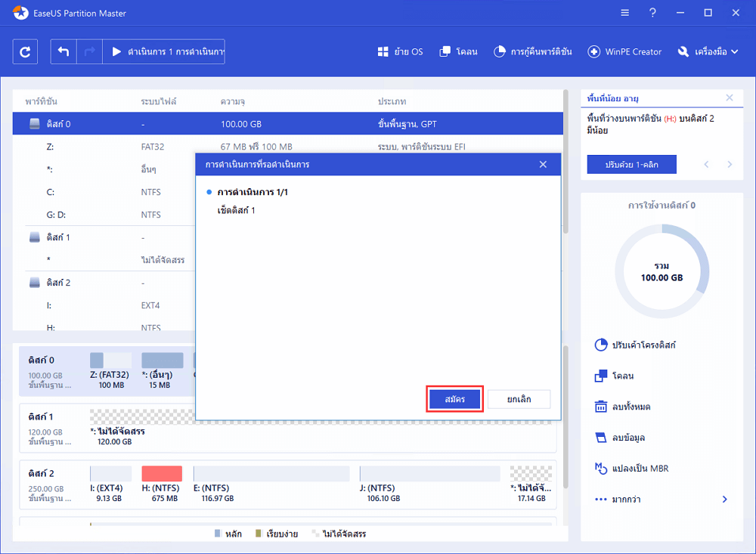The image size is (756, 554).
Task: Click the ความจุ column header
Action: click(233, 101)
